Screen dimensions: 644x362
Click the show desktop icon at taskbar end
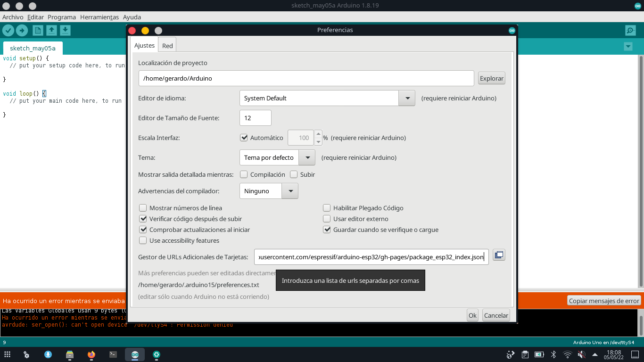[x=636, y=354]
